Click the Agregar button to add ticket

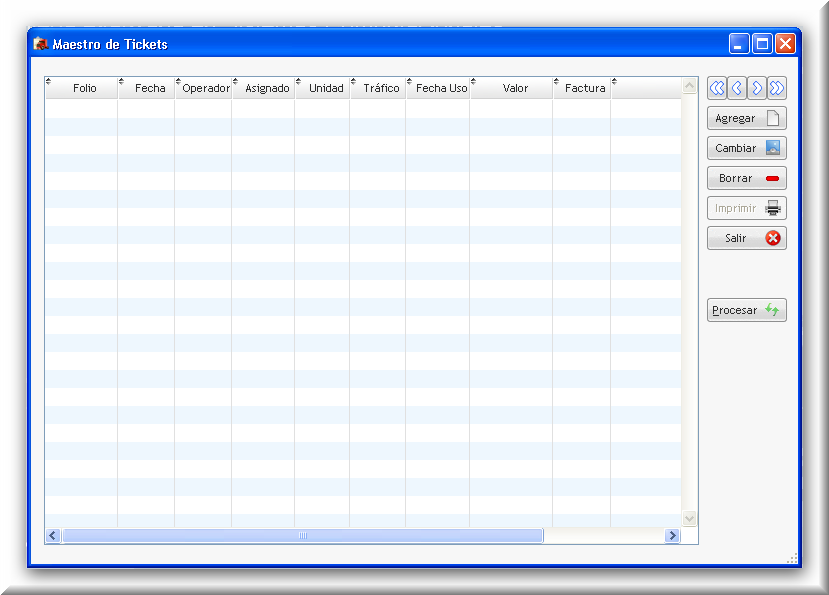pyautogui.click(x=747, y=118)
